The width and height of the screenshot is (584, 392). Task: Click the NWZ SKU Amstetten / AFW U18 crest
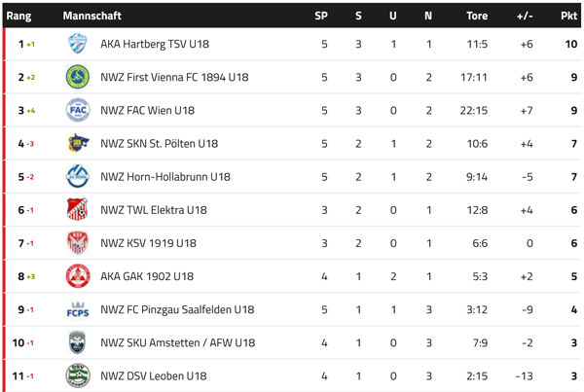(78, 342)
